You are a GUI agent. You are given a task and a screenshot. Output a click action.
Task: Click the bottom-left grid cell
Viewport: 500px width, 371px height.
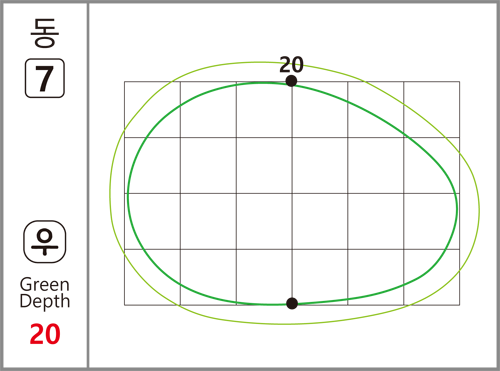pyautogui.click(x=152, y=277)
